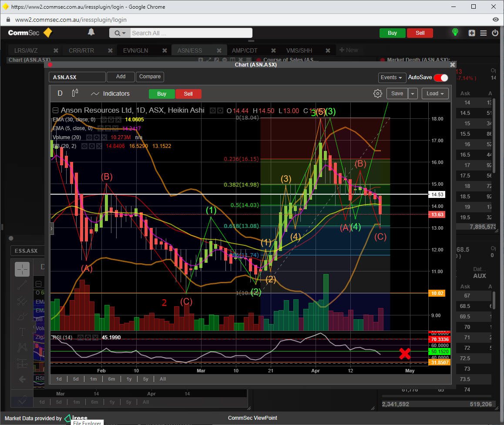Switch to the CRR/RTR tab
This screenshot has height=425, width=504.
81,50
